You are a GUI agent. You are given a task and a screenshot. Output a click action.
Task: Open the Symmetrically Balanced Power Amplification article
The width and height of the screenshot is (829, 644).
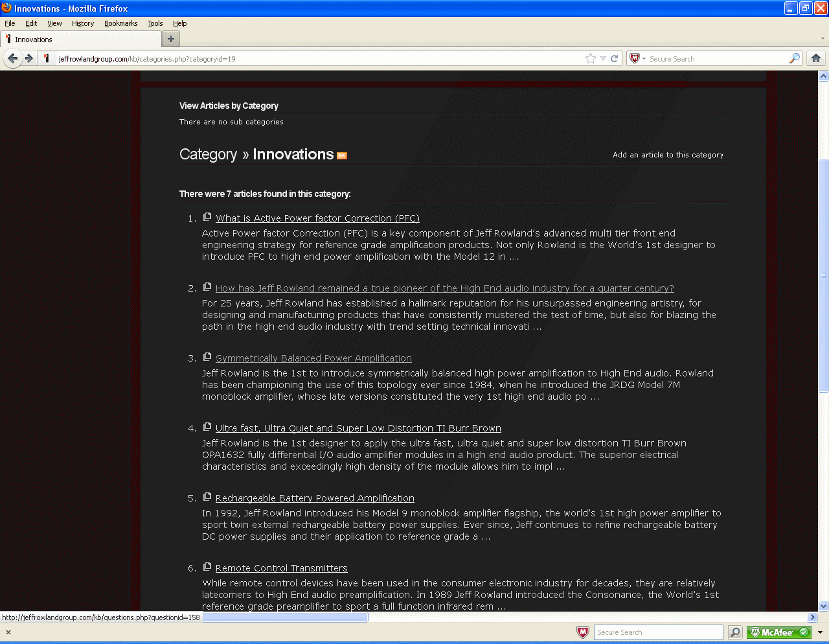coord(313,358)
